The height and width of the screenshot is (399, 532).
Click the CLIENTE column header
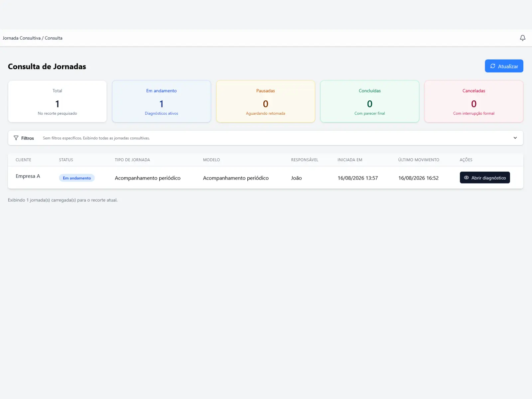(x=23, y=160)
